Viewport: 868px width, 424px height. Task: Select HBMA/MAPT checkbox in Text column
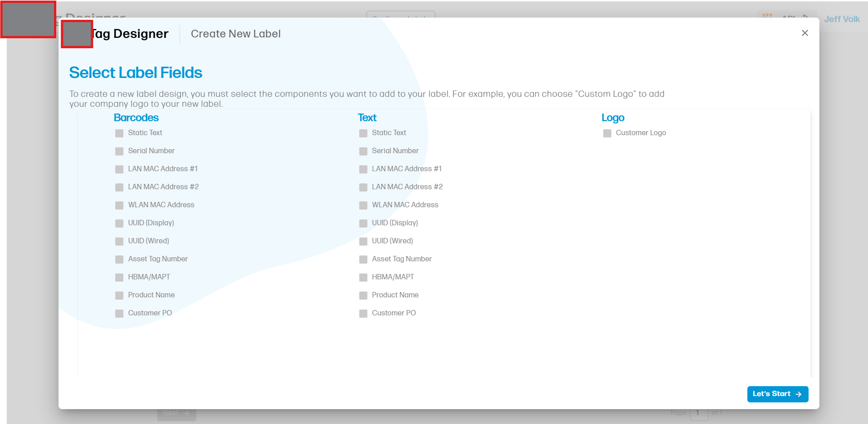click(363, 278)
